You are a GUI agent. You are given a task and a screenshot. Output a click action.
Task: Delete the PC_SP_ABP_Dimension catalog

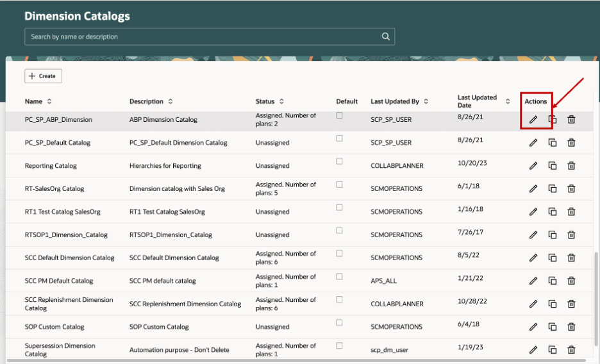point(571,120)
